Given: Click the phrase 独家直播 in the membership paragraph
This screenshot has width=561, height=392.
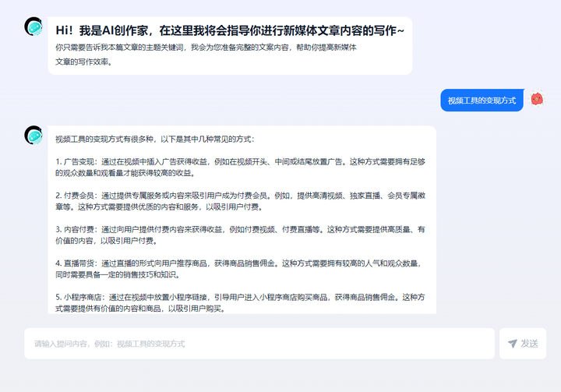Looking at the screenshot, I should click(328, 195).
